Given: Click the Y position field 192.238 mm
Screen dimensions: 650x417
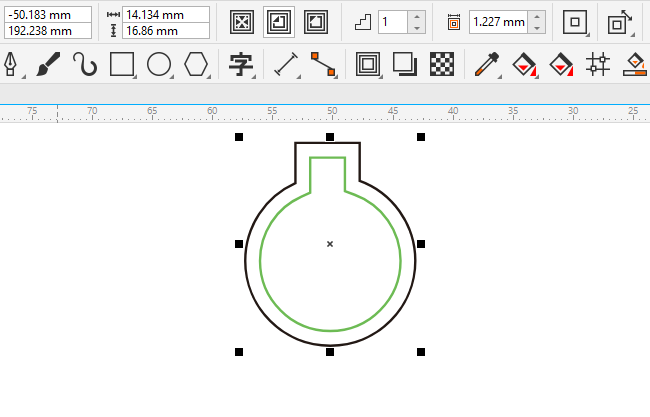Looking at the screenshot, I should pyautogui.click(x=48, y=31).
